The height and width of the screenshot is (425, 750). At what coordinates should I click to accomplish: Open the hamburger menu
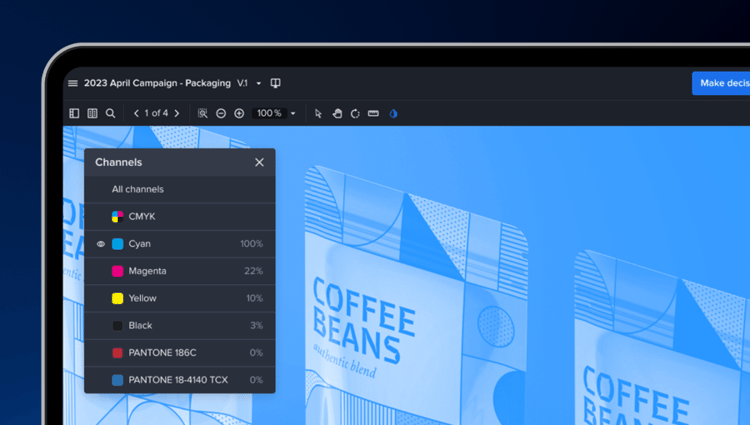(73, 84)
